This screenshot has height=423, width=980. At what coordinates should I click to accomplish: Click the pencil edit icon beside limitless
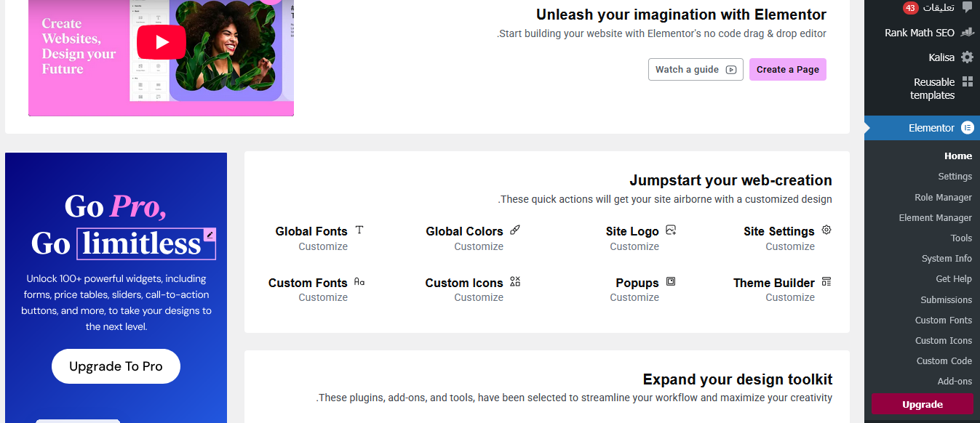click(210, 234)
